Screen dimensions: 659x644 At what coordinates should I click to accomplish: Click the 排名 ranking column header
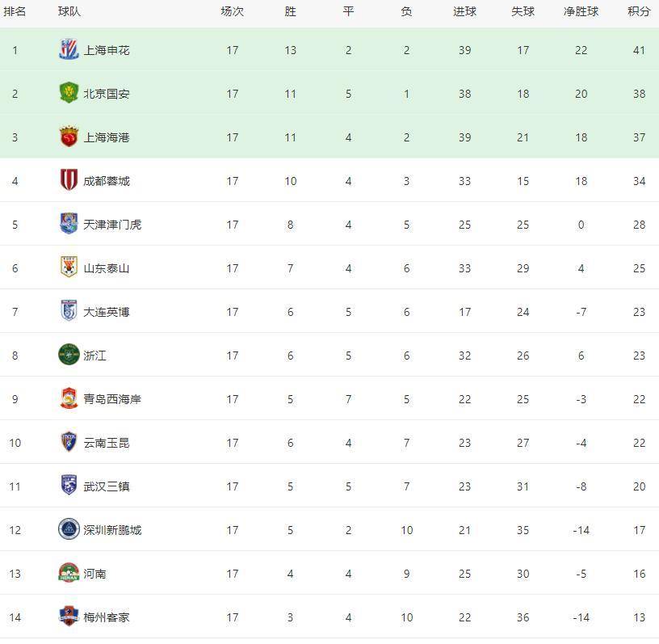[15, 12]
